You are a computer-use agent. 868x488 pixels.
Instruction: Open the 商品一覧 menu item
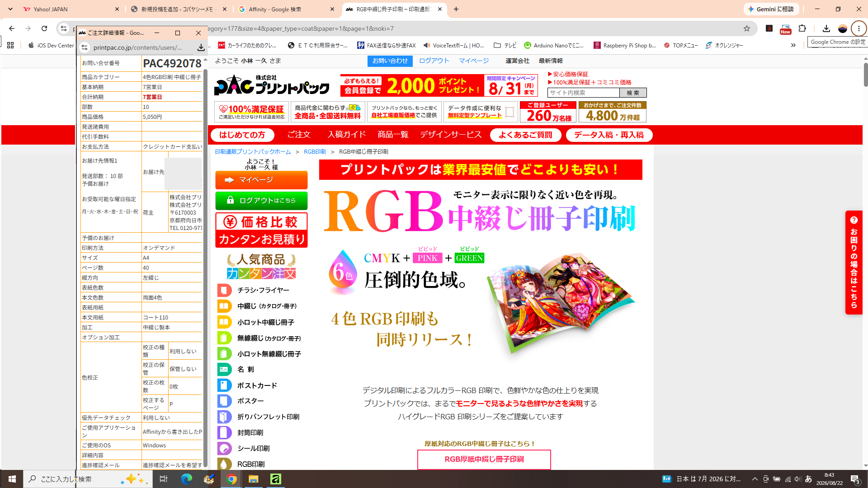pos(393,135)
